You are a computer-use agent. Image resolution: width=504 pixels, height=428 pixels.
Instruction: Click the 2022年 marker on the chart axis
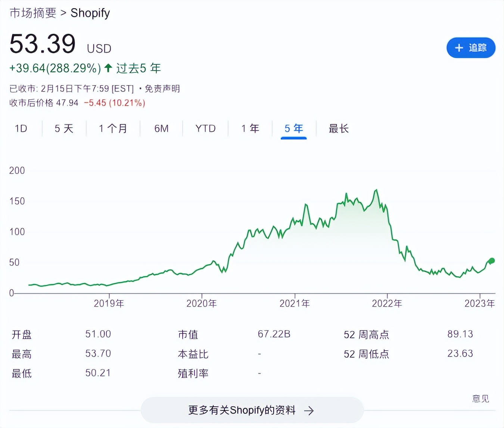click(387, 303)
